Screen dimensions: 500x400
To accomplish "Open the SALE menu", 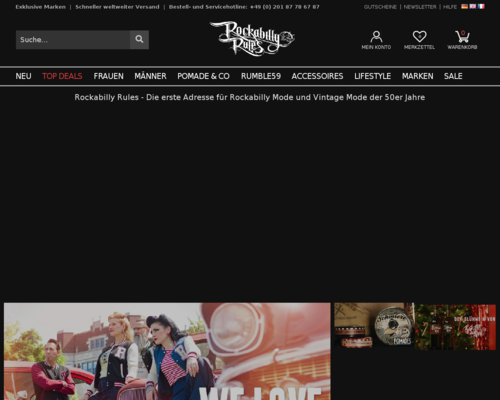I will pyautogui.click(x=453, y=76).
